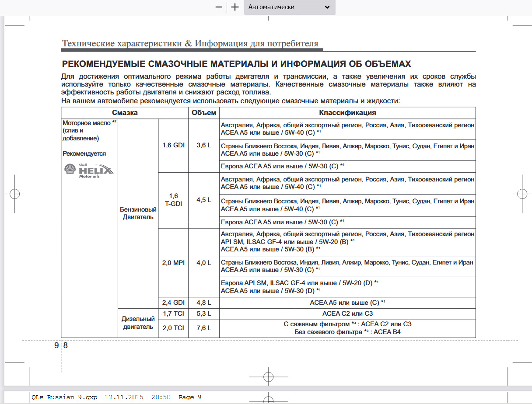Click the Бензиновый Двигатель cell
This screenshot has height=404, width=532.
(x=138, y=213)
